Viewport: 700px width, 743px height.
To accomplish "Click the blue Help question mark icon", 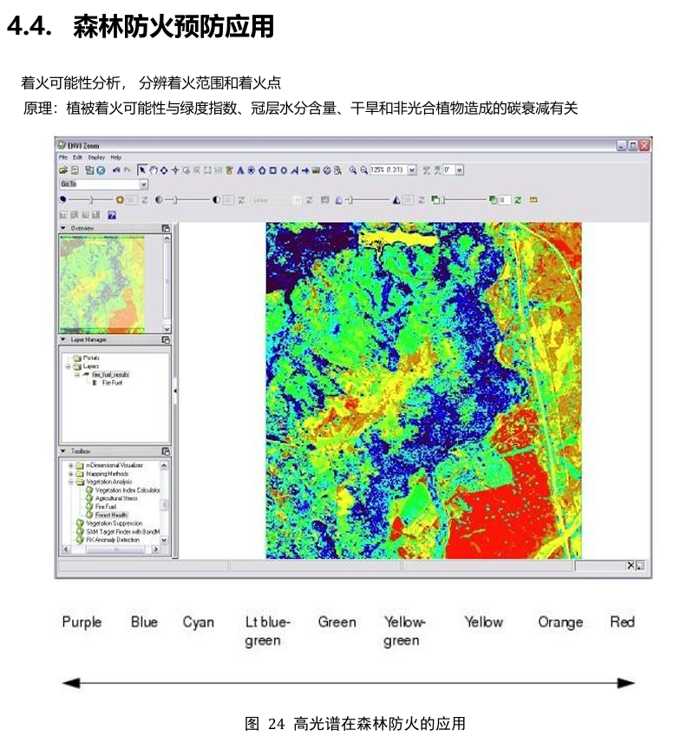I will 112,214.
